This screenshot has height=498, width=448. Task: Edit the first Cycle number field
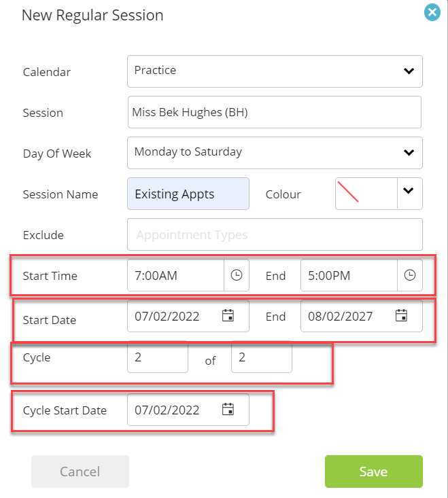click(158, 357)
